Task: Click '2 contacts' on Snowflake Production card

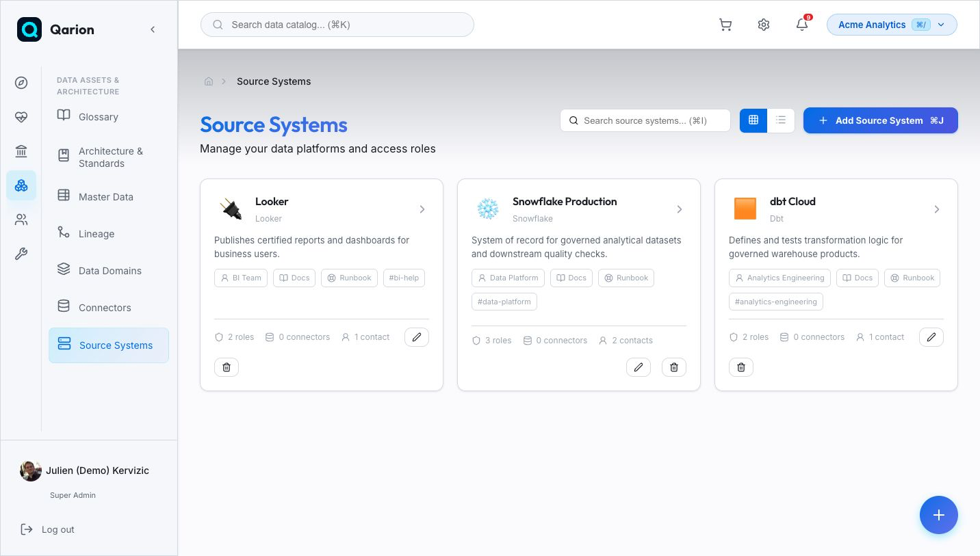Action: click(626, 341)
